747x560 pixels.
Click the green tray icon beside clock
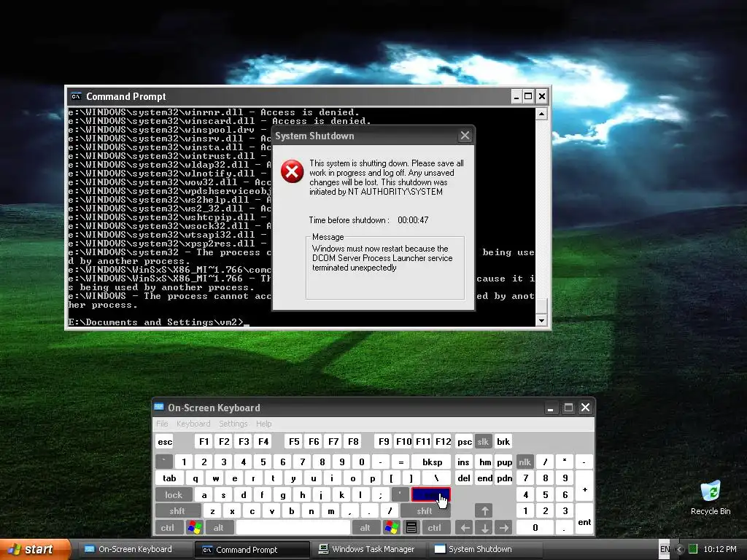[693, 549]
